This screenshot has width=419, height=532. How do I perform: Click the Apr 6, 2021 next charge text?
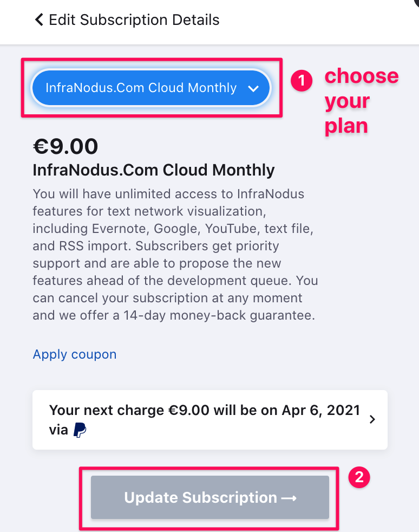320,410
